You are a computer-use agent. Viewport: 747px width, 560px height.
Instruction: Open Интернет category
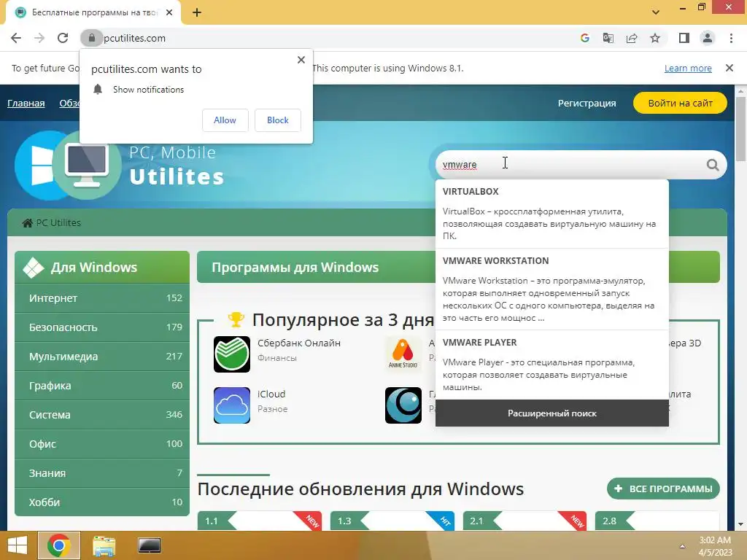click(x=102, y=298)
